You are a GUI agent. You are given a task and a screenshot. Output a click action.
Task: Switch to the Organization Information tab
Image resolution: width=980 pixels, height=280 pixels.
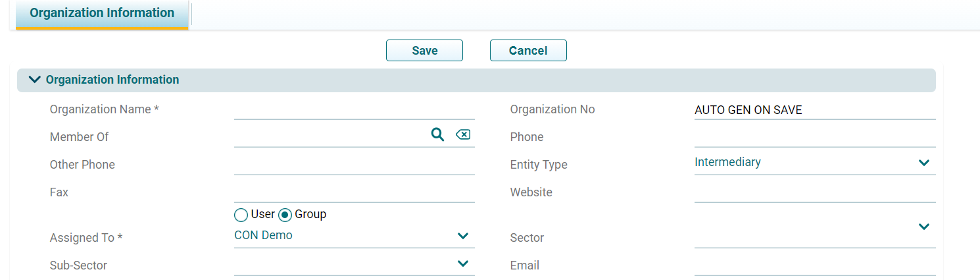click(102, 13)
